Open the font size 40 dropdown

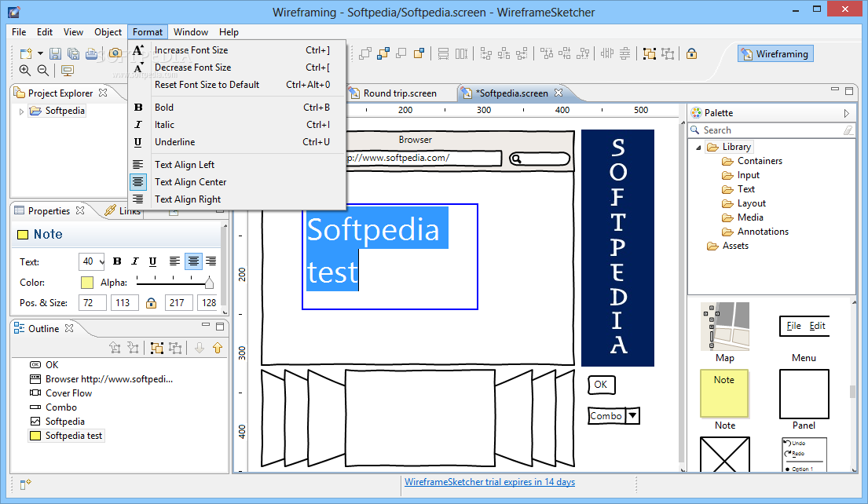click(101, 261)
